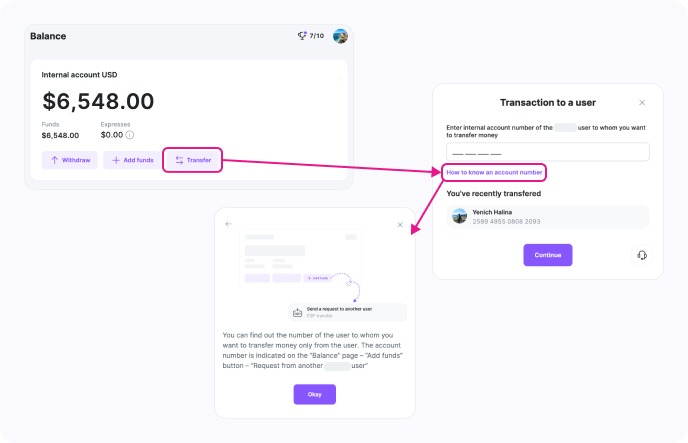Click the back arrow in the help dialog
This screenshot has height=443, width=688.
(x=228, y=224)
